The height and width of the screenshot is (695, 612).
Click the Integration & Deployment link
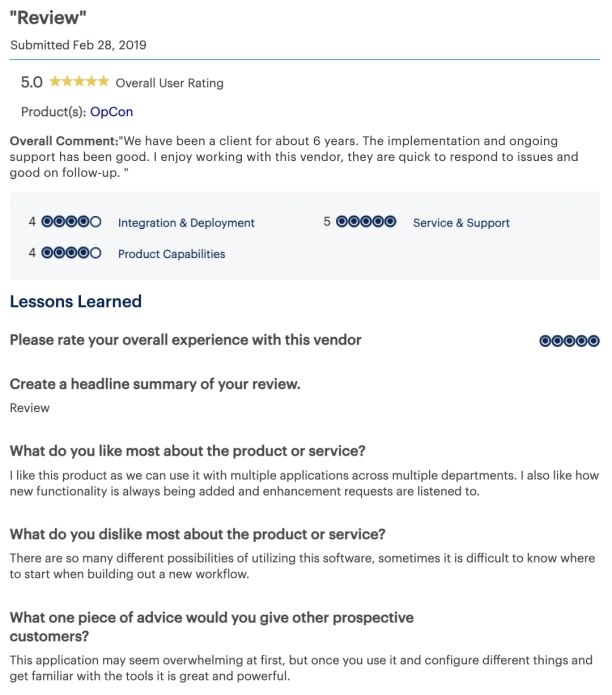tap(186, 223)
